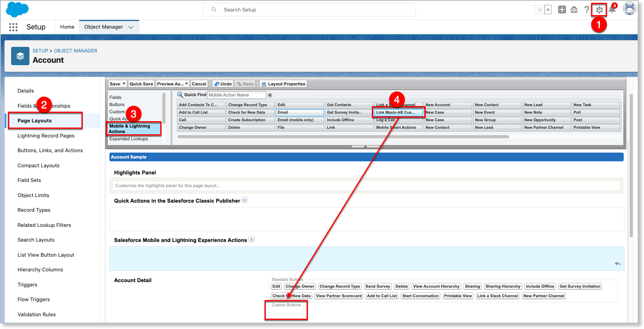Click the Undo arrow icon

(x=217, y=84)
